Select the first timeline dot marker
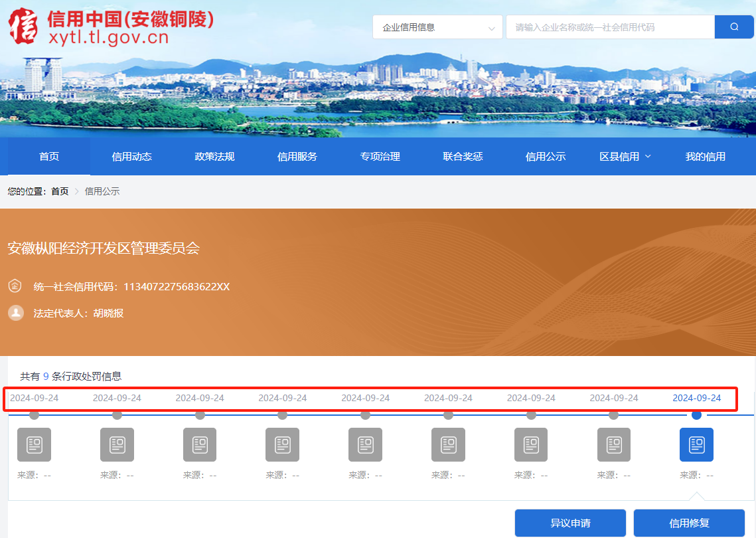 click(x=34, y=415)
